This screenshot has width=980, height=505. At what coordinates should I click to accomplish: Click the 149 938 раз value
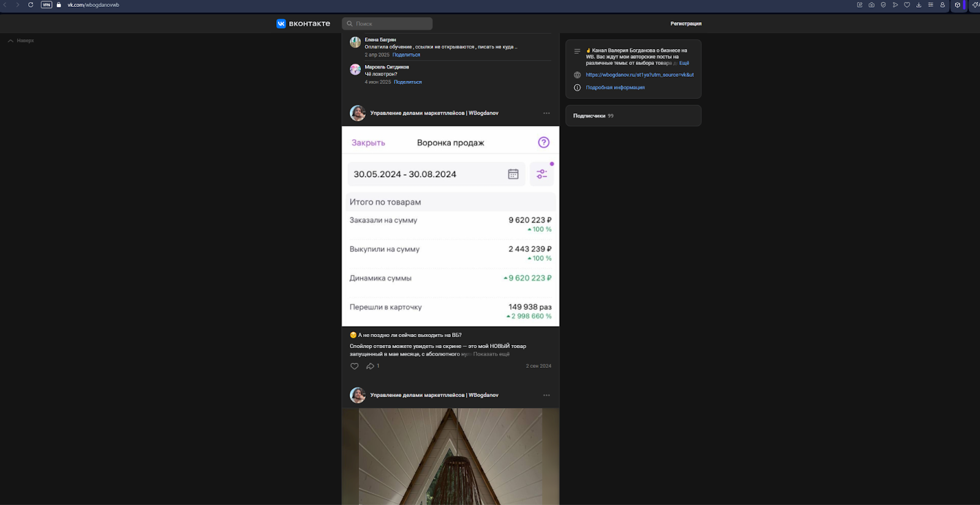click(x=530, y=307)
